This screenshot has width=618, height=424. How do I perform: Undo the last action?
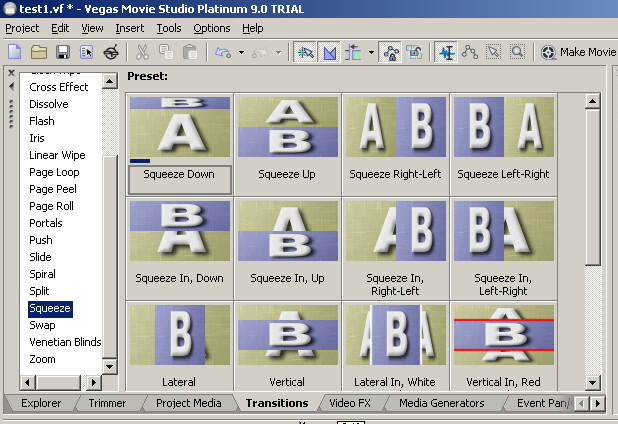coord(223,52)
